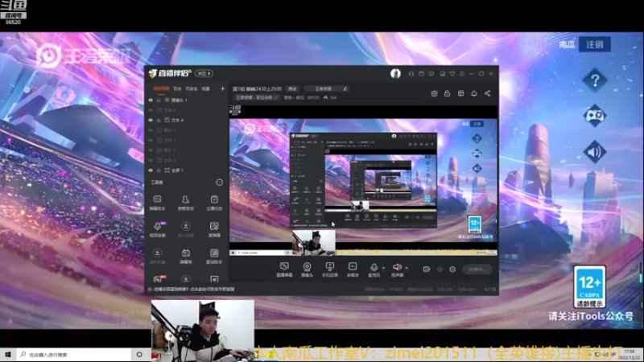Click the 扬声器 speaker icon
The width and height of the screenshot is (644, 362).
click(397, 267)
